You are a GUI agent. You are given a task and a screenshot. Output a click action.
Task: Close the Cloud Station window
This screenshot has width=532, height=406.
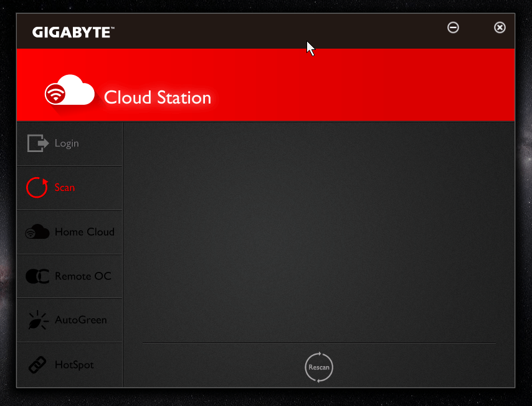tap(500, 27)
